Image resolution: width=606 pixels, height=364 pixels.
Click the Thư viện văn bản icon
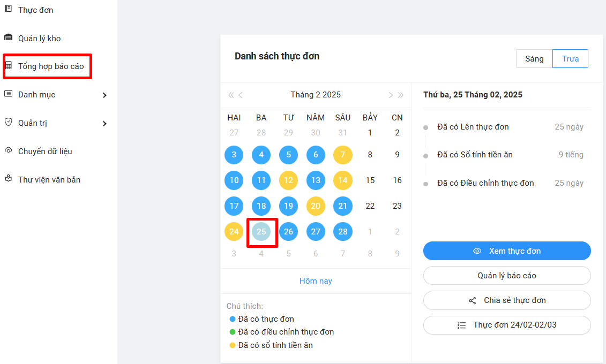click(x=8, y=179)
